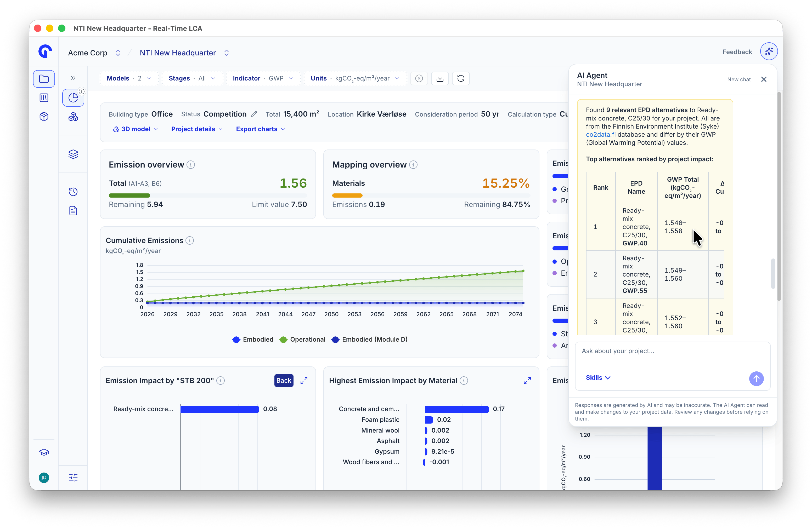Switch organization via Acme Corp selector
812x529 pixels.
(x=94, y=53)
